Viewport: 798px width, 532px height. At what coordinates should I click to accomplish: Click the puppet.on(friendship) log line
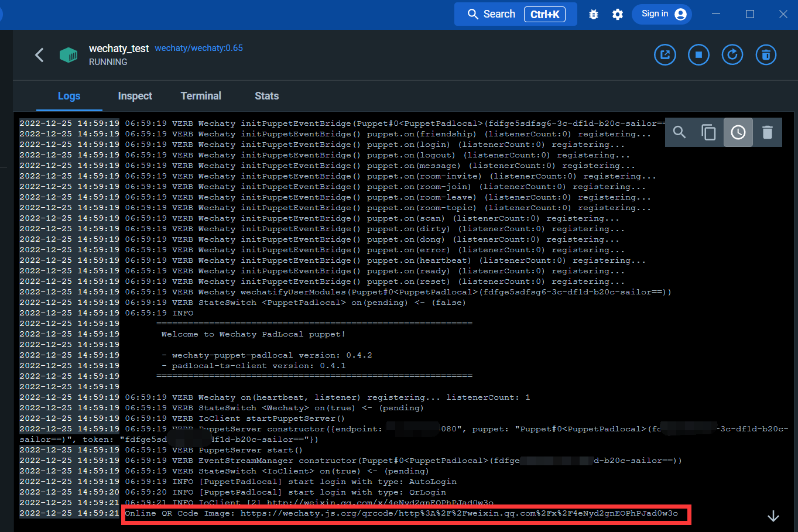click(388, 134)
